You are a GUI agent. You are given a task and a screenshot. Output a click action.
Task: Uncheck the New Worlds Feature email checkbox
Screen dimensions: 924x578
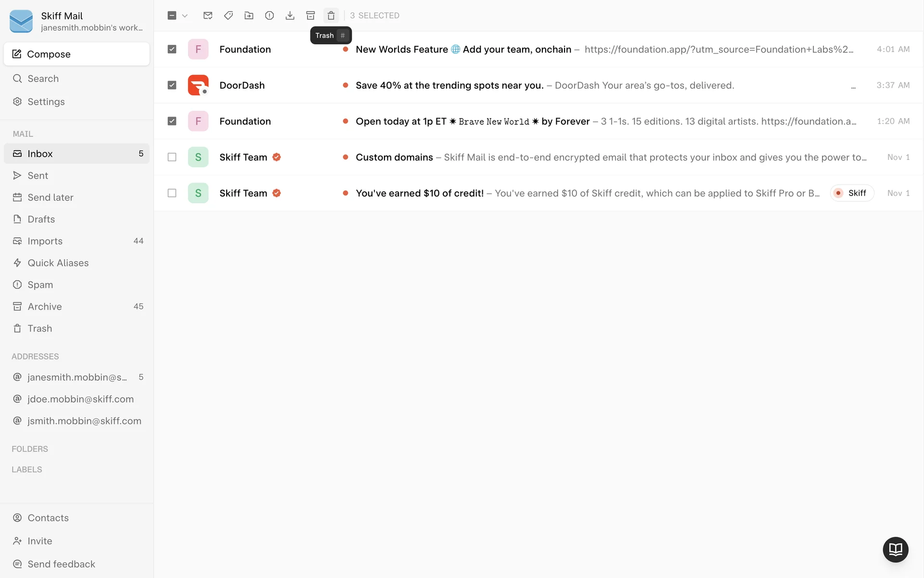click(172, 49)
